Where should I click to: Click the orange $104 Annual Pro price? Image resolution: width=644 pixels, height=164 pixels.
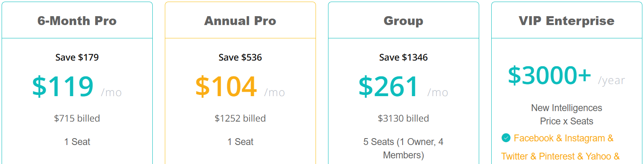point(226,86)
